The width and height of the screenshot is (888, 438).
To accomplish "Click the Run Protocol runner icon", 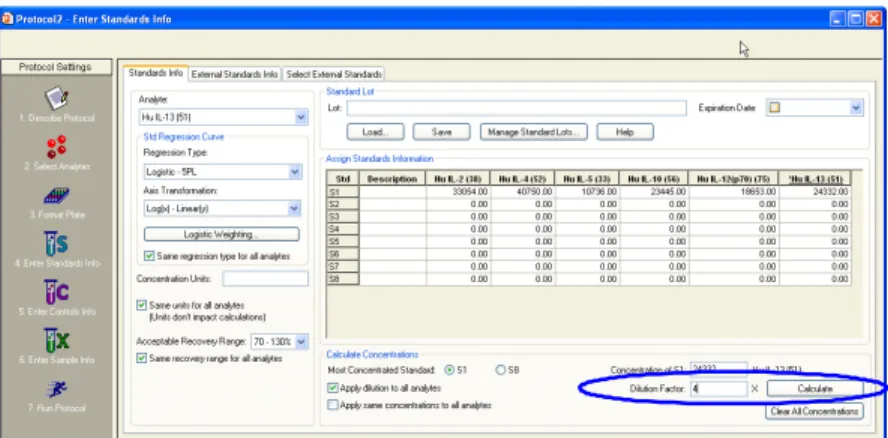I will (x=57, y=389).
